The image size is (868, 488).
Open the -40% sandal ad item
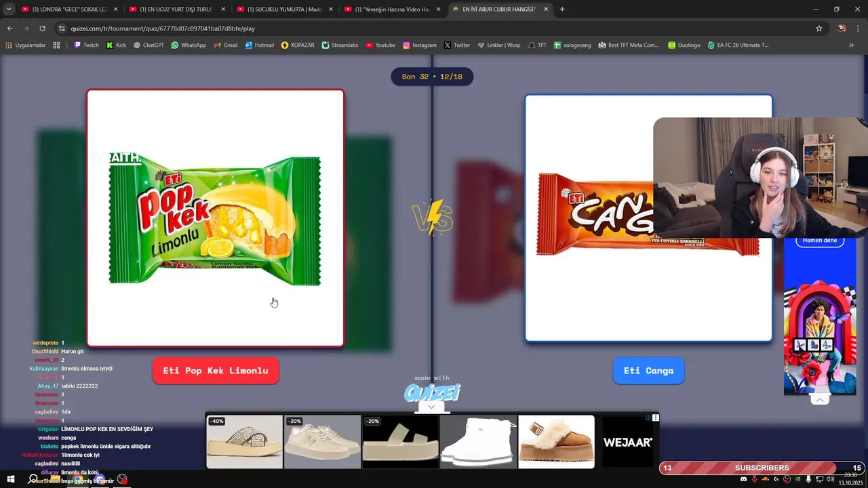tap(245, 442)
